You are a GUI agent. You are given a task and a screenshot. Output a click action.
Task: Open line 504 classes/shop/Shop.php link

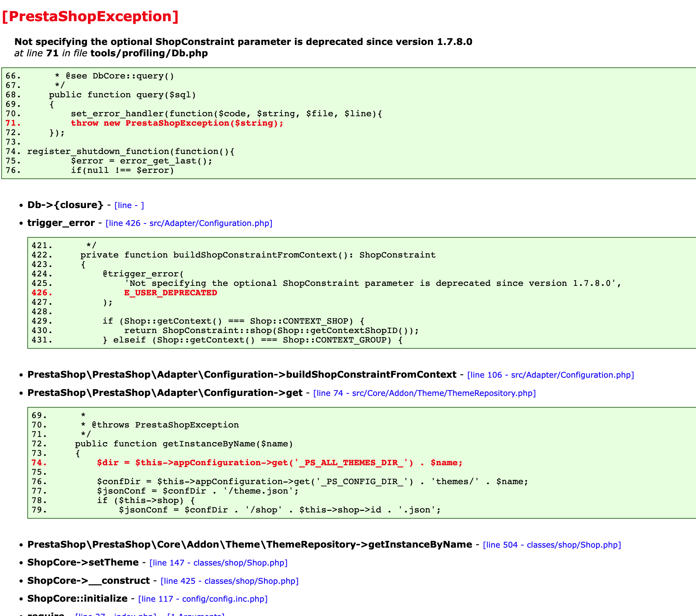pyautogui.click(x=552, y=545)
